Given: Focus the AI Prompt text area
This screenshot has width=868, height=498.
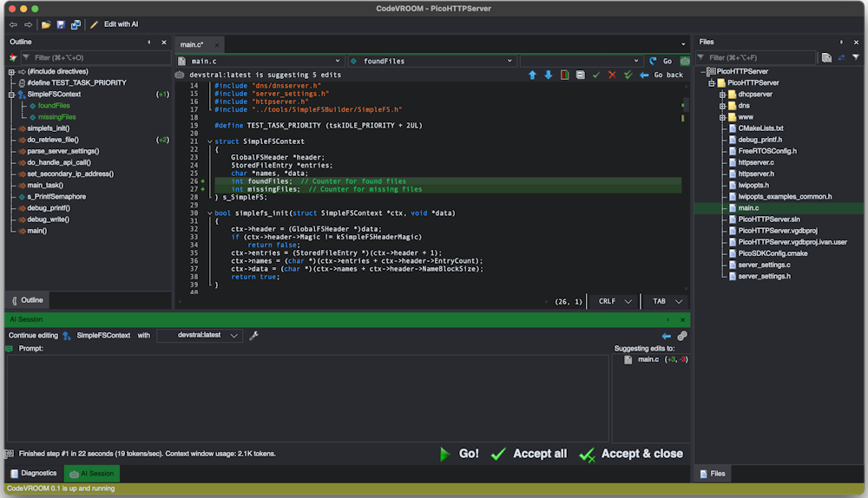Looking at the screenshot, I should 308,398.
